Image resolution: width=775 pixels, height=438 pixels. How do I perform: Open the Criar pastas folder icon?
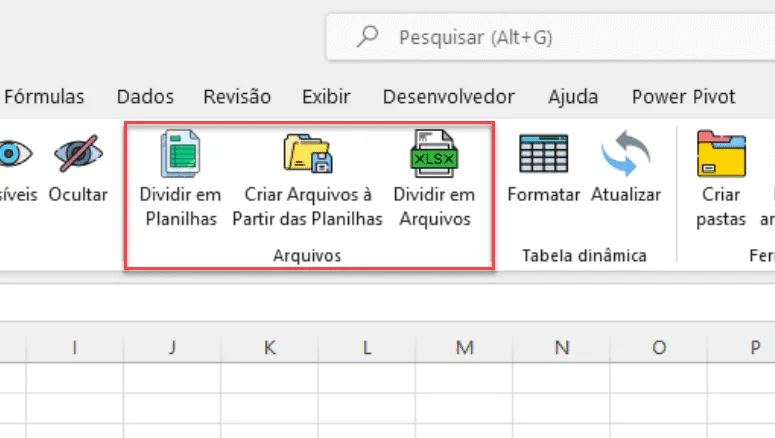[721, 153]
